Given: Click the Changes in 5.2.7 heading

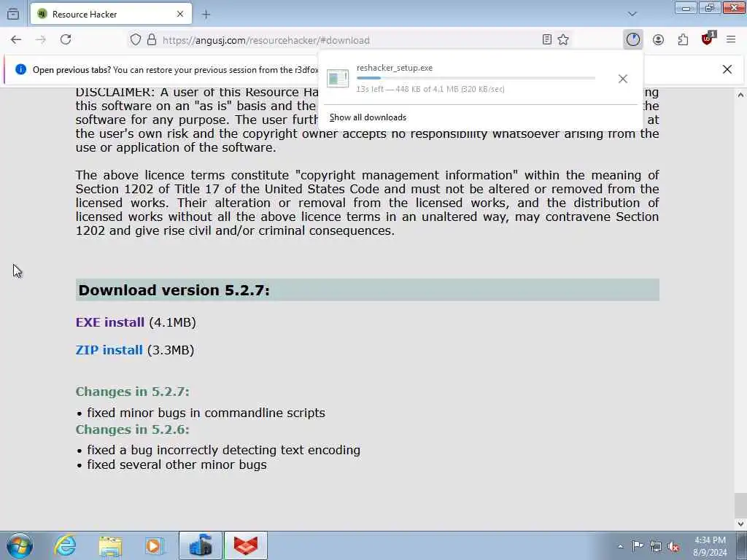Looking at the screenshot, I should click(133, 392).
